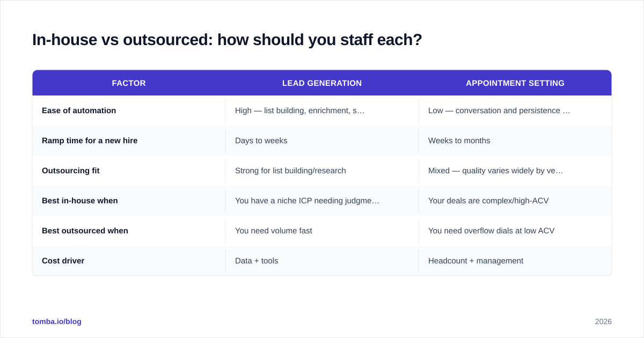Click the tomba.io/blog link
Image resolution: width=644 pixels, height=338 pixels.
coord(57,321)
